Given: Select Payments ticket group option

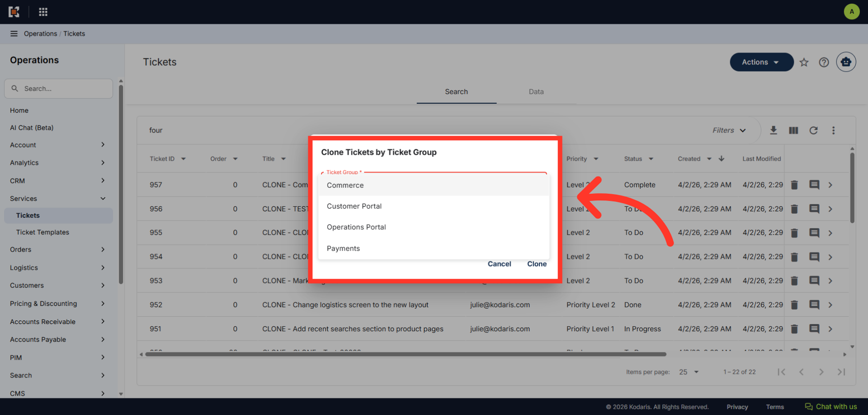Looking at the screenshot, I should point(434,248).
